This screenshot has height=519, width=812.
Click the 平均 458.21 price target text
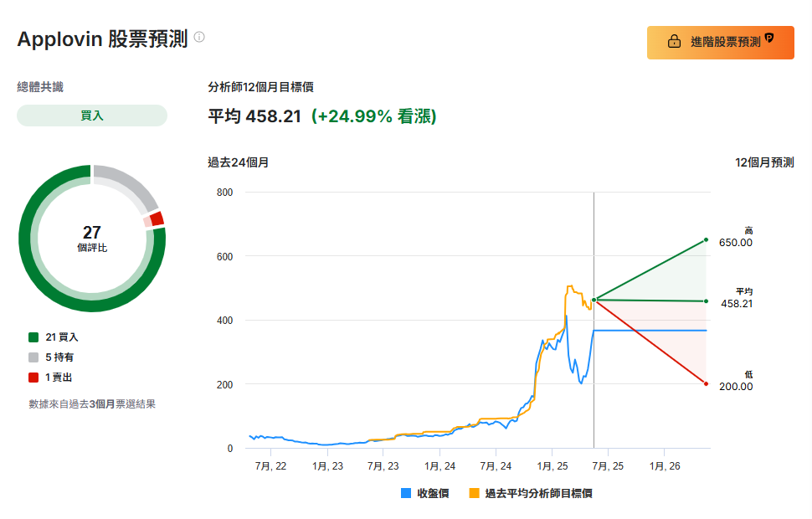(254, 116)
